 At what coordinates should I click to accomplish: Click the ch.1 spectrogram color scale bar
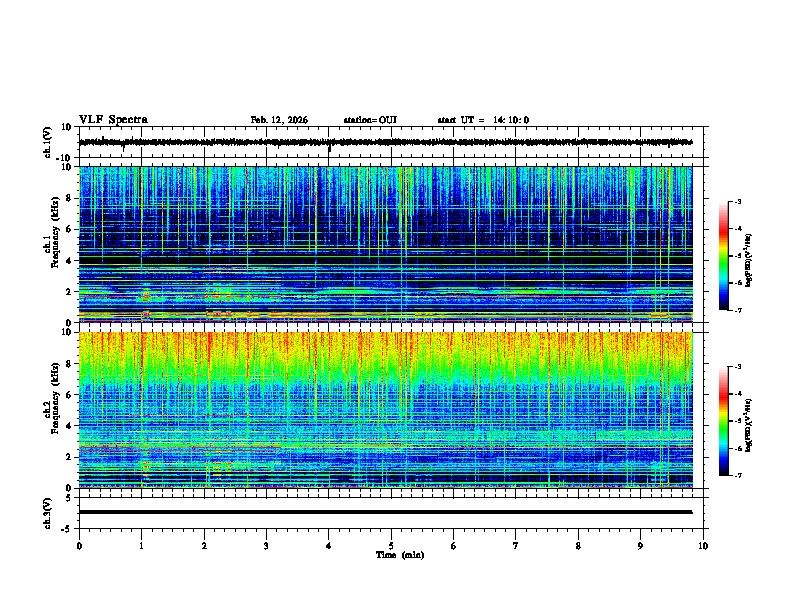723,256
